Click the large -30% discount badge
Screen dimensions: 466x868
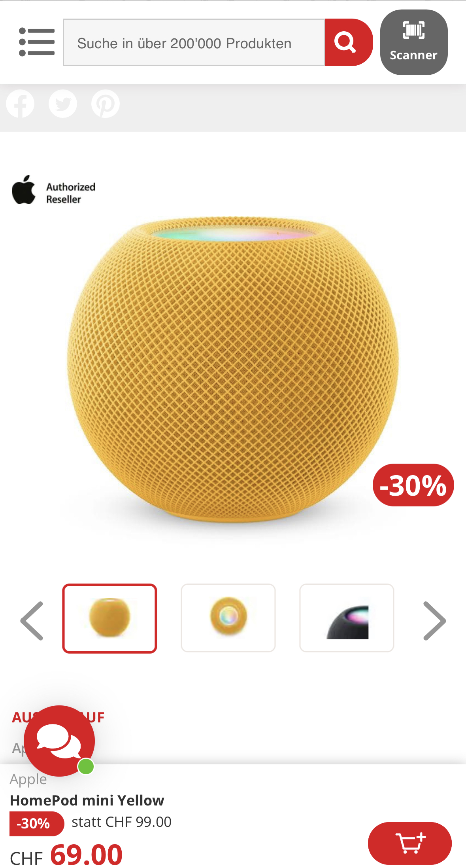click(x=413, y=485)
